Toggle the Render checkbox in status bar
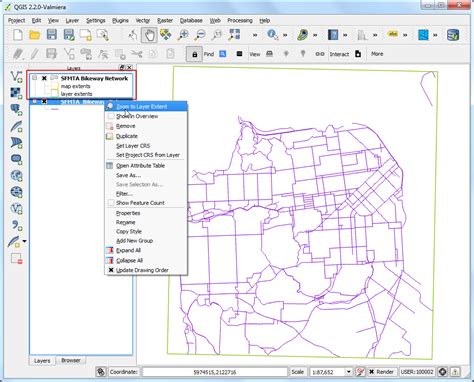 pos(371,372)
